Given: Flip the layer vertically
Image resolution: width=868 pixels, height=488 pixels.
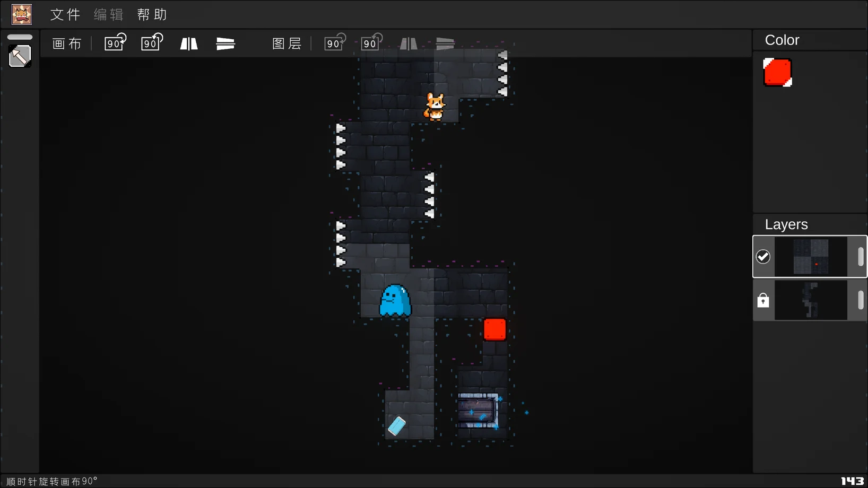Looking at the screenshot, I should click(445, 43).
